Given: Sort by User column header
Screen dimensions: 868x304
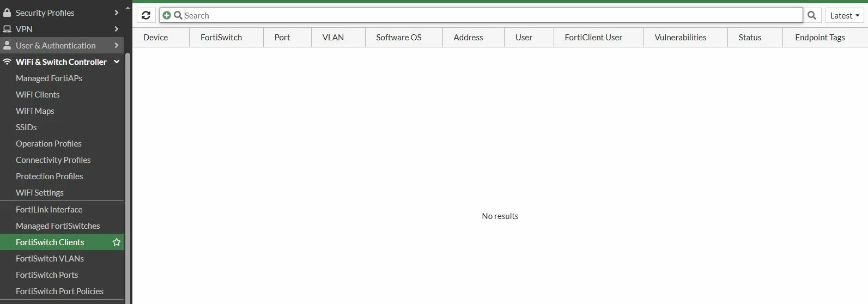Looking at the screenshot, I should 529,37.
